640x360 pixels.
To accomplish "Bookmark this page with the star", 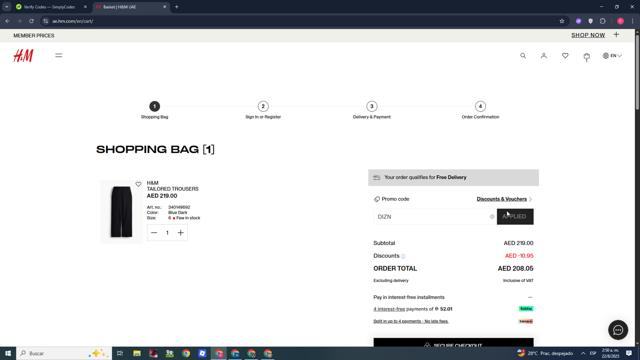I will (x=562, y=21).
